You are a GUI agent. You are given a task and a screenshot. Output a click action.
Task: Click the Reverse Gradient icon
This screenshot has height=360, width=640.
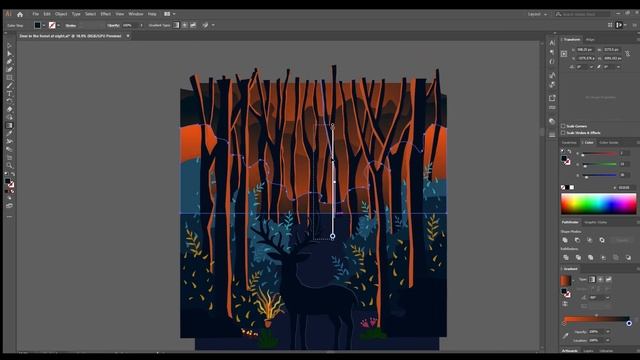click(565, 304)
